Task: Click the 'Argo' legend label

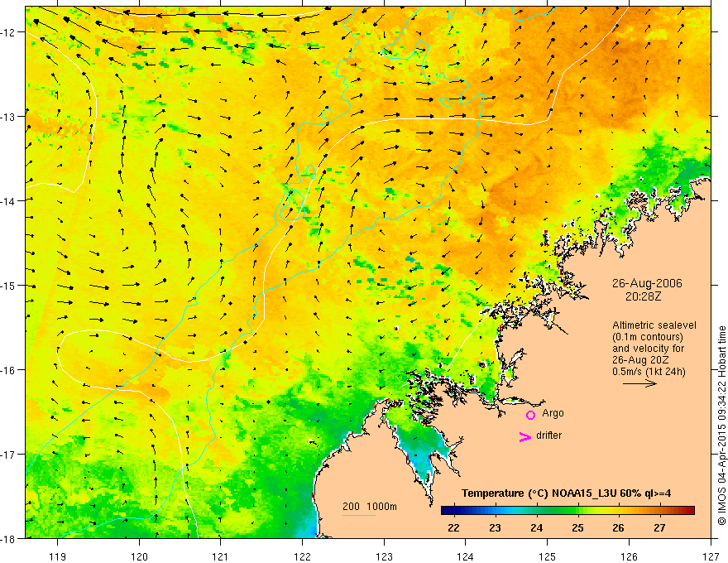Action: 553,413
